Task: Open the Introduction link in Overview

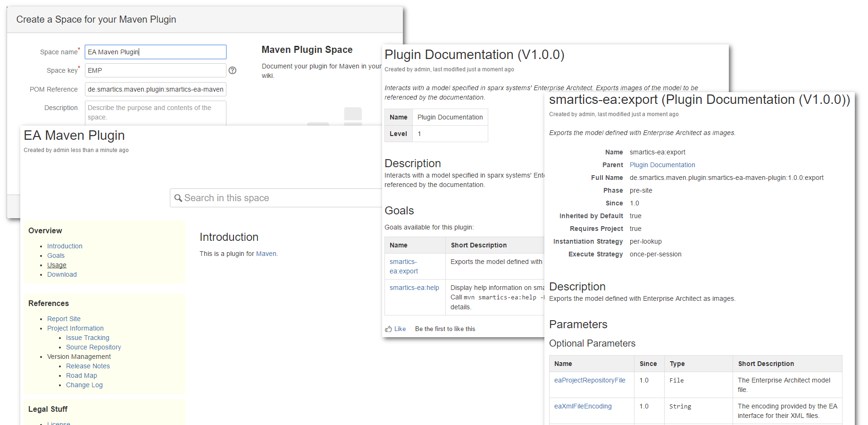Action: [65, 246]
